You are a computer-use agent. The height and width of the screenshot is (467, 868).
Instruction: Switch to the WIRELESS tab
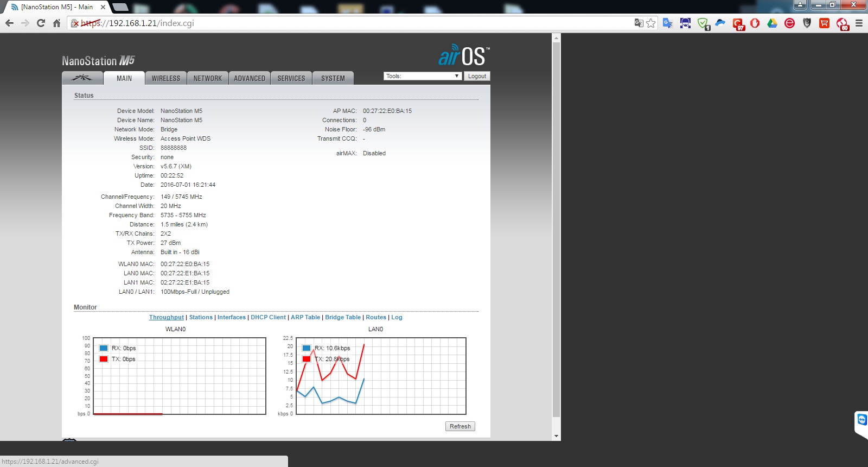coord(166,78)
